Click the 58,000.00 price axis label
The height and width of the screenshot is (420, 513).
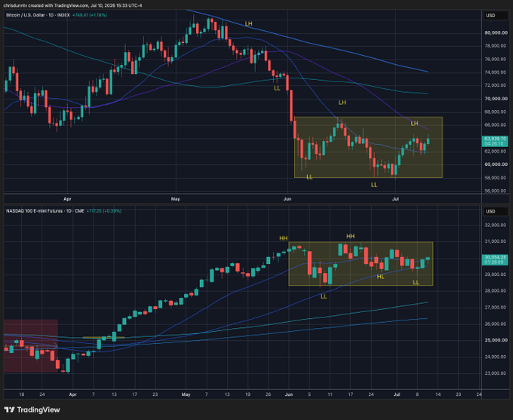pyautogui.click(x=496, y=178)
